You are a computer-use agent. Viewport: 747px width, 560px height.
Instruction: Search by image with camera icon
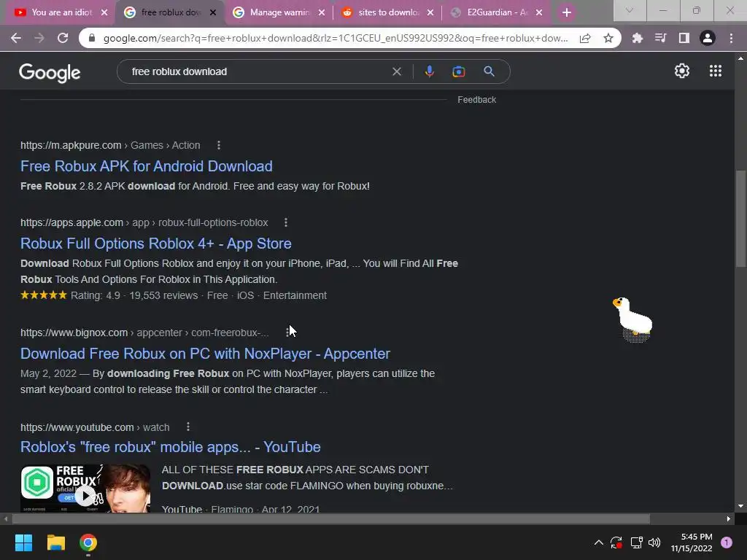point(458,71)
